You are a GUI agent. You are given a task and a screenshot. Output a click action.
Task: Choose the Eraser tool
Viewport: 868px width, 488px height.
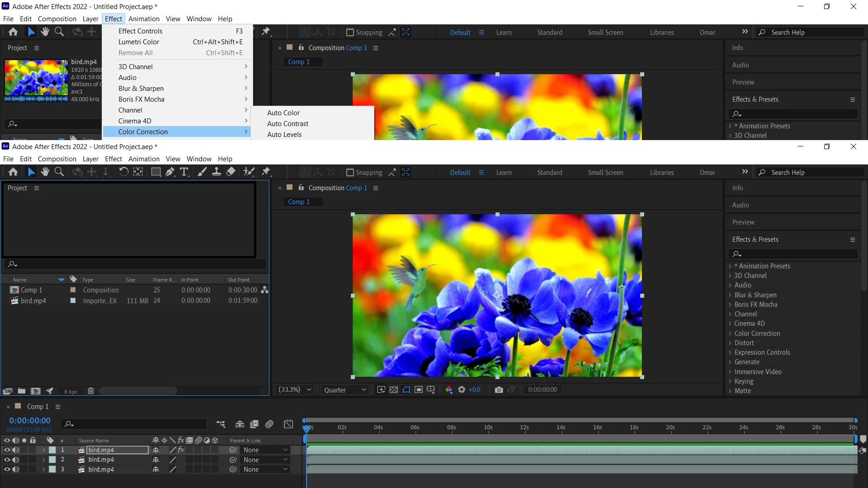(231, 172)
